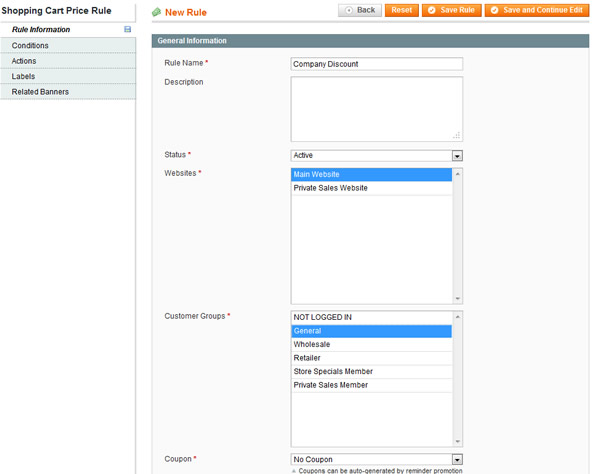This screenshot has height=474, width=600.
Task: Switch to the Conditions tab
Action: (68, 46)
